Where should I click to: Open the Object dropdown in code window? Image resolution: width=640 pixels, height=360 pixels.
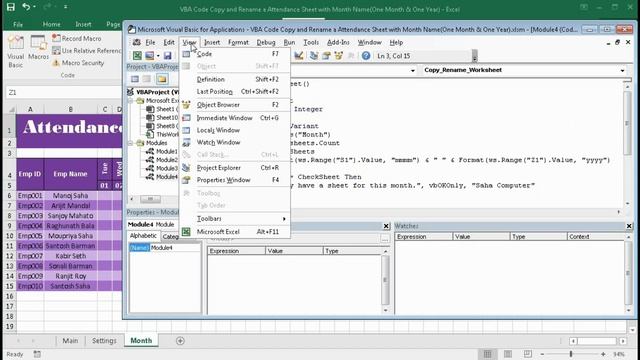pyautogui.click(x=413, y=71)
